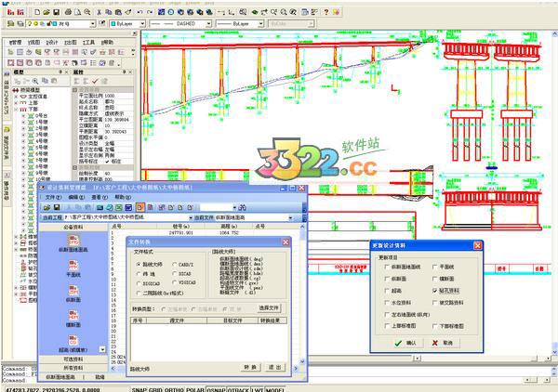Click the 确认 button in update dialog
The height and width of the screenshot is (392, 558).
coord(406,343)
